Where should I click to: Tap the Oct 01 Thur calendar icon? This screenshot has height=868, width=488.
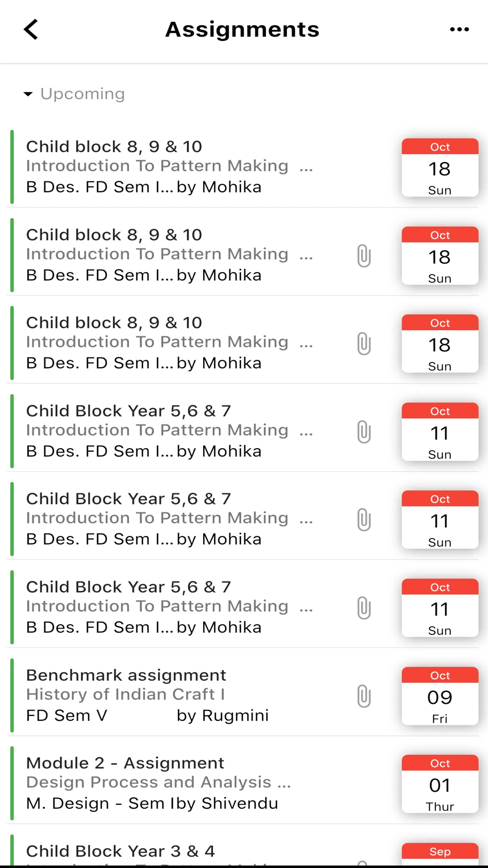[440, 785]
